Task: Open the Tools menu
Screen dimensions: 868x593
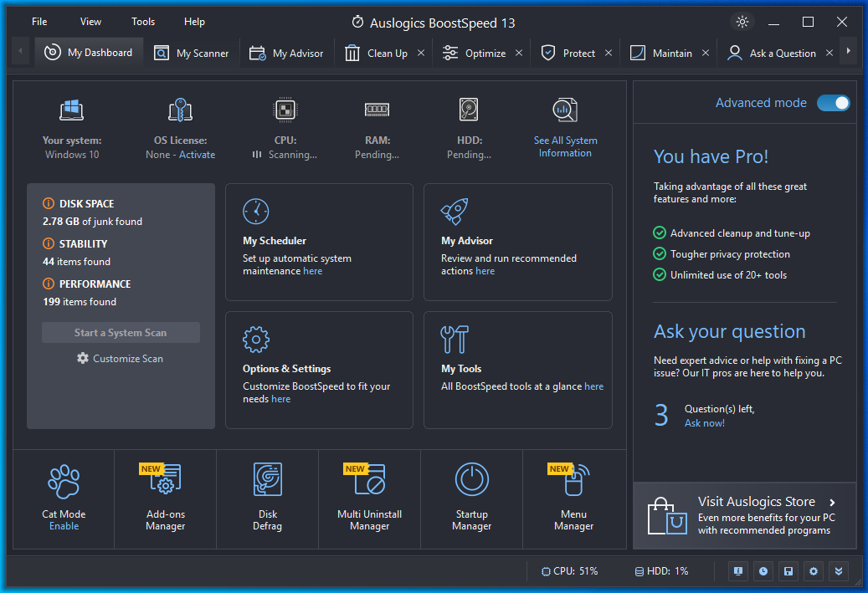Action: [x=143, y=22]
